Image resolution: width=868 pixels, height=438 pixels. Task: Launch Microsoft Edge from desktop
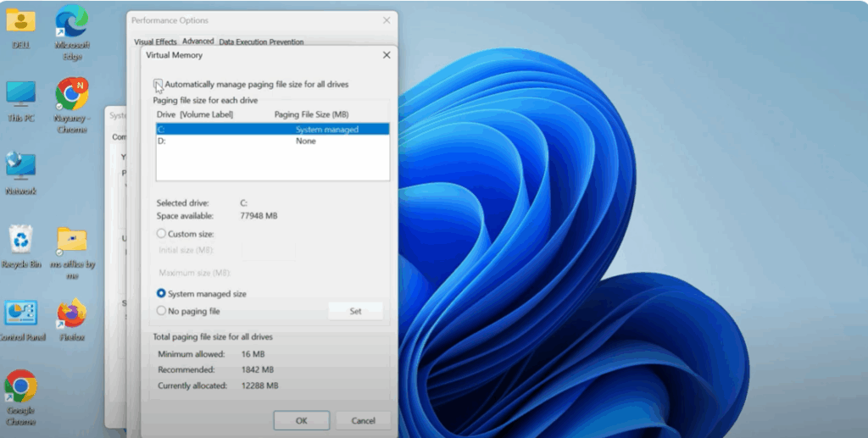tap(72, 32)
